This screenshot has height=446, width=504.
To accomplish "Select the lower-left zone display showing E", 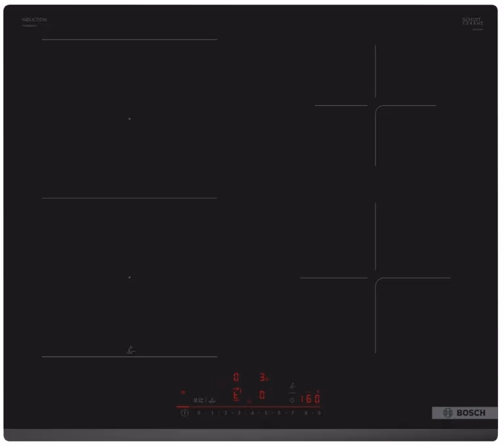I will 236,395.
